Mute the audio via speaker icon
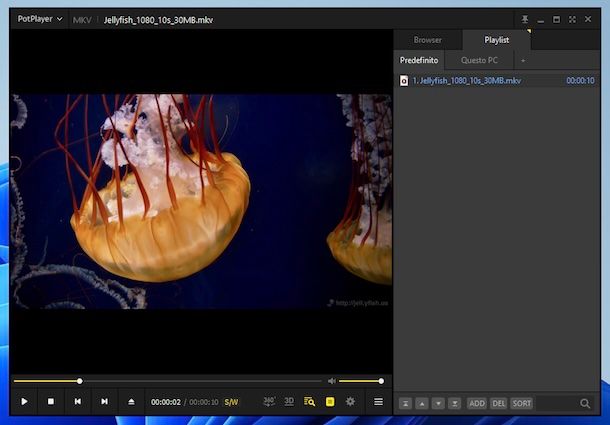Image resolution: width=610 pixels, height=425 pixels. (x=332, y=381)
